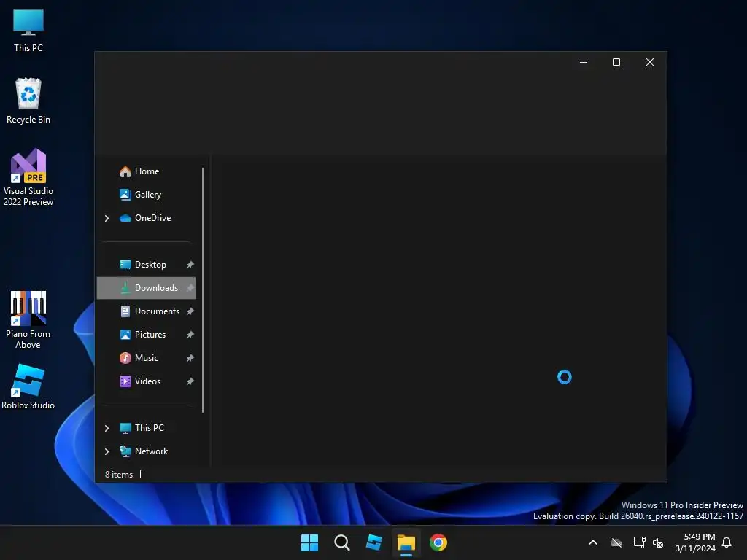Click the pin icon beside Downloads
This screenshot has width=747, height=560.
point(190,288)
